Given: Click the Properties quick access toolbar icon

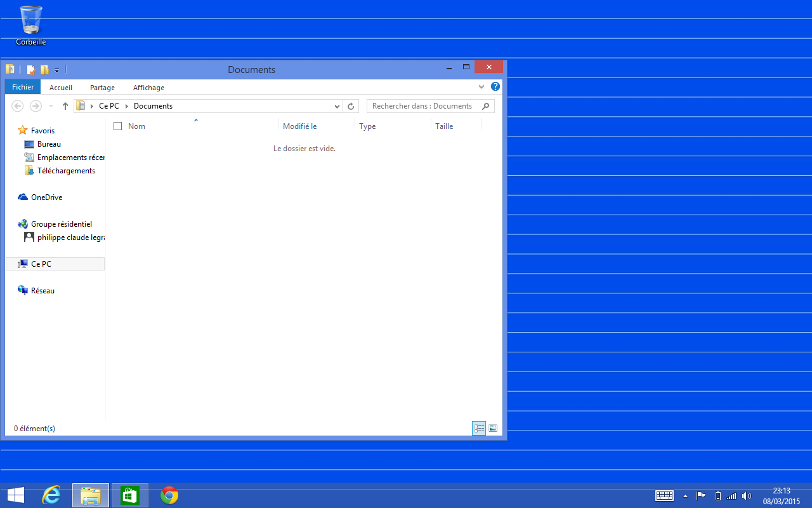Looking at the screenshot, I should coord(31,70).
